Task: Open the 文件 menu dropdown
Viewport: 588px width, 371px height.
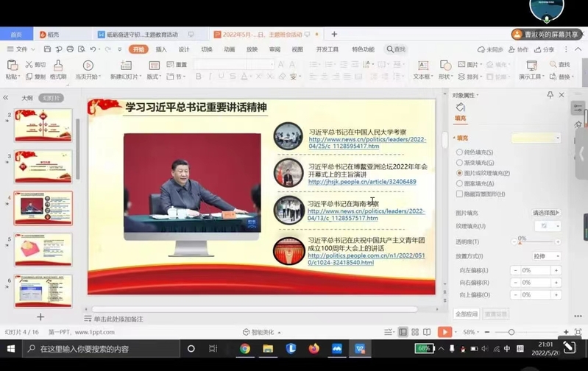Action: point(21,49)
